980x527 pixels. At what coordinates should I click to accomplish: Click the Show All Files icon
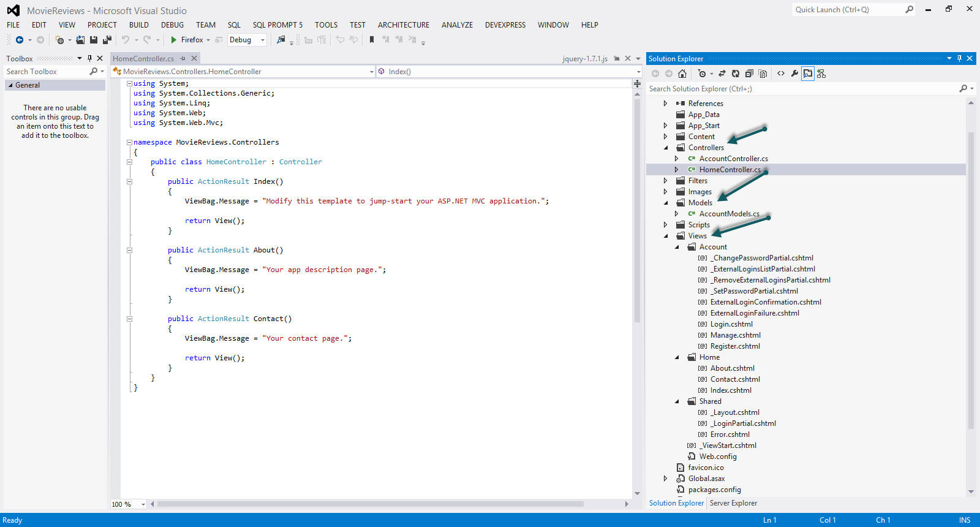pyautogui.click(x=763, y=74)
